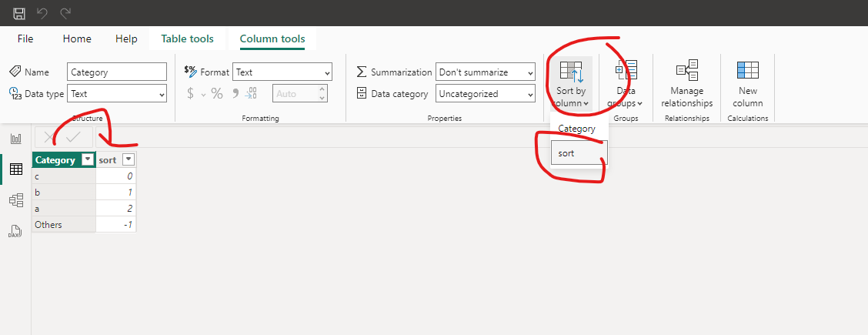Open the Summarization dropdown
Viewport: 868px width, 335px height.
click(x=486, y=72)
